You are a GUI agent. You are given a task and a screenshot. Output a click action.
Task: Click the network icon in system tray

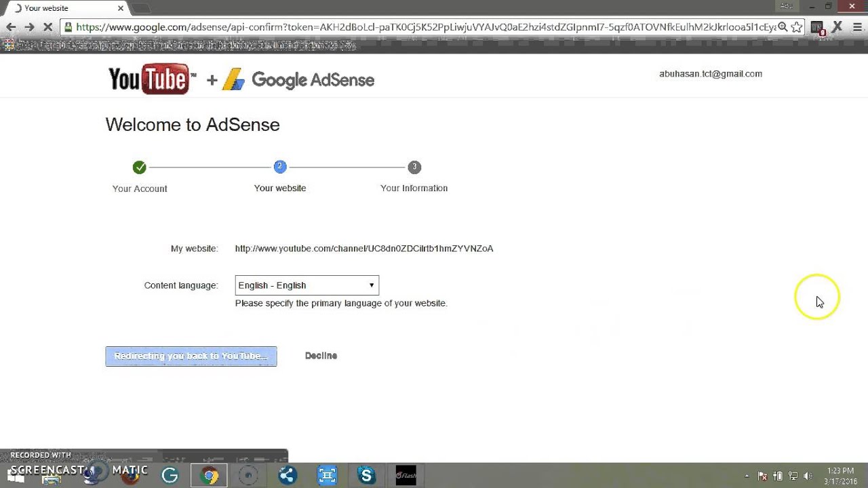[x=793, y=476]
